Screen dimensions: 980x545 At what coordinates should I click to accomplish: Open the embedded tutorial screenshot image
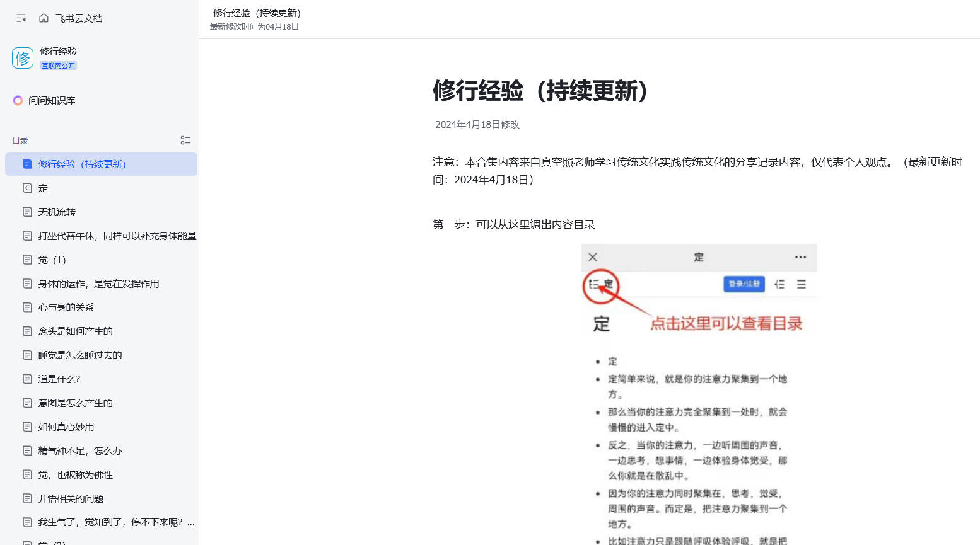point(699,394)
